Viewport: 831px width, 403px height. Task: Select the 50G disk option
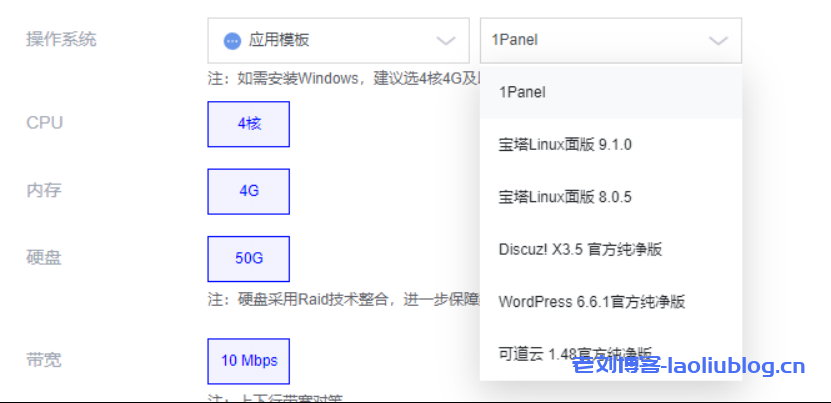249,258
